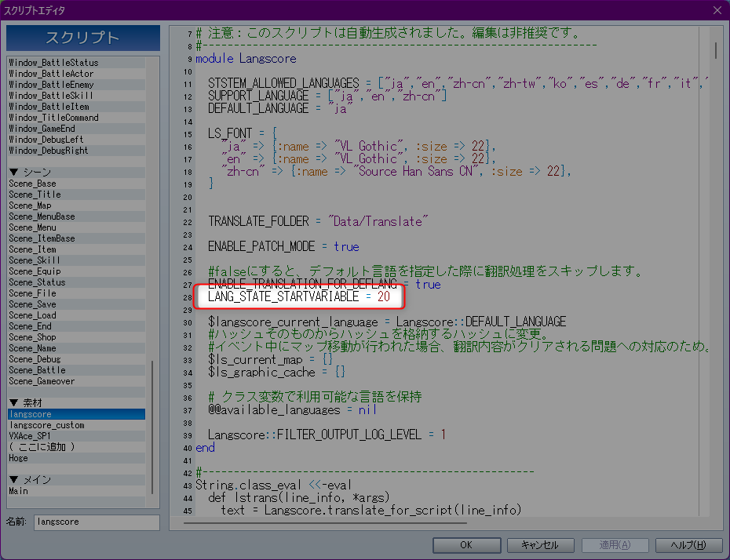Click the @@available_languages = nil line
The image size is (730, 560).
pos(292,409)
